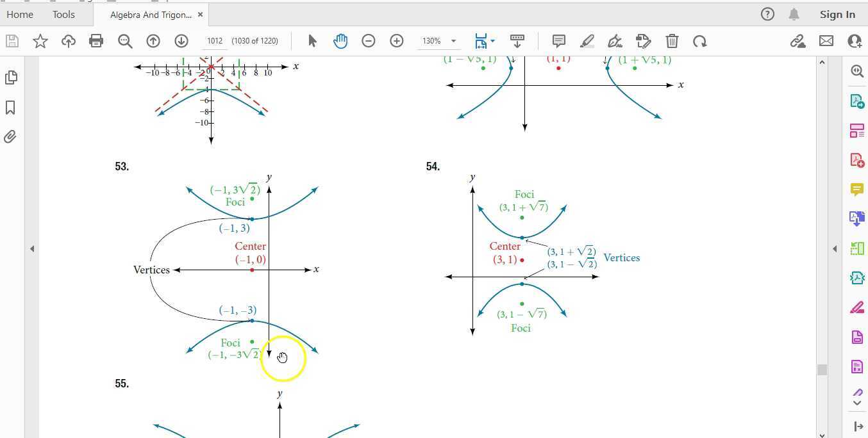The width and height of the screenshot is (868, 438).
Task: Switch to the text Selection tool
Action: tap(312, 40)
